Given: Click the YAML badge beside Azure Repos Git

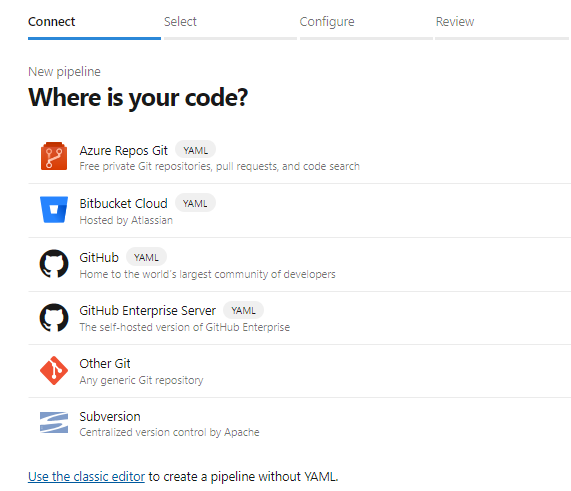Looking at the screenshot, I should (x=196, y=150).
